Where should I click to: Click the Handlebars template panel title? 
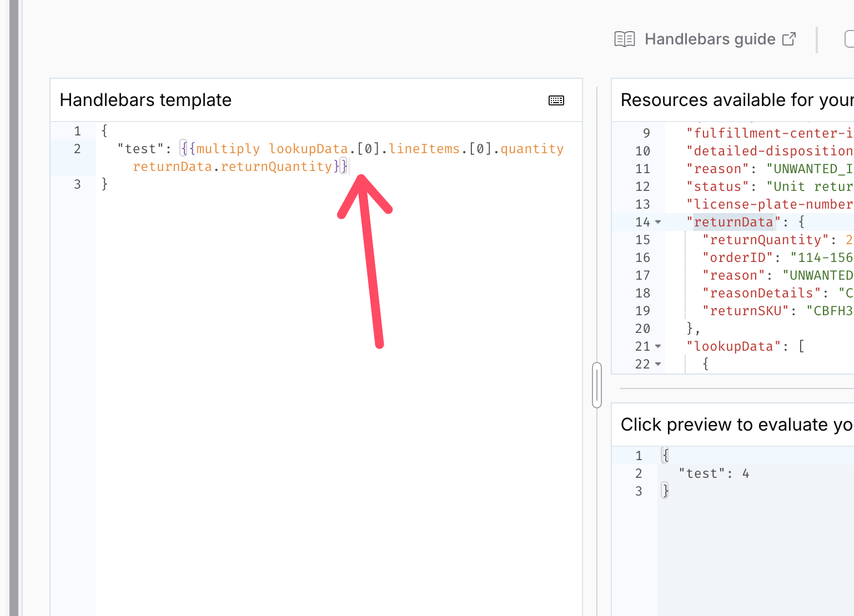(x=146, y=100)
